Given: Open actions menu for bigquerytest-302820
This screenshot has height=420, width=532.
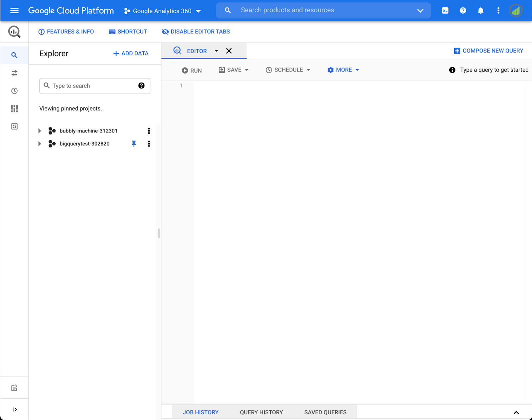Looking at the screenshot, I should 149,144.
